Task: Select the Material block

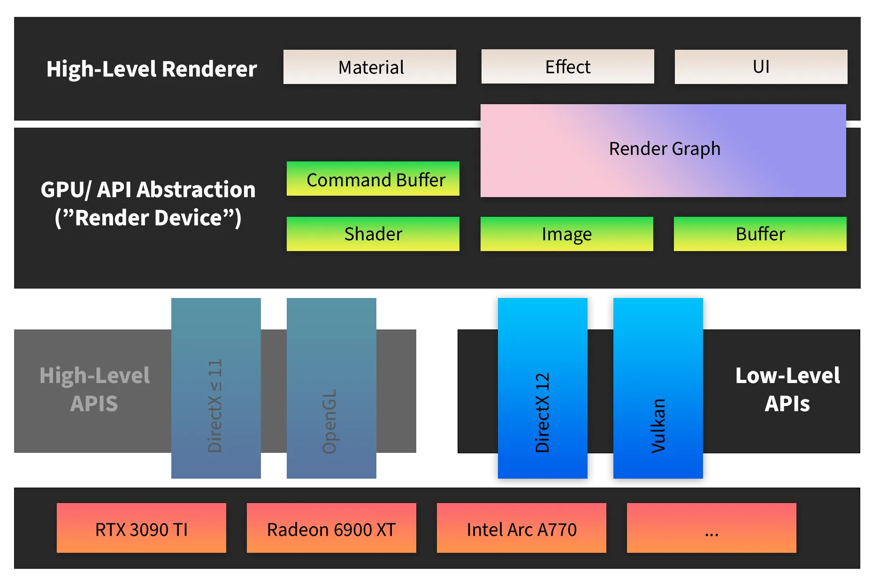Action: click(x=370, y=67)
